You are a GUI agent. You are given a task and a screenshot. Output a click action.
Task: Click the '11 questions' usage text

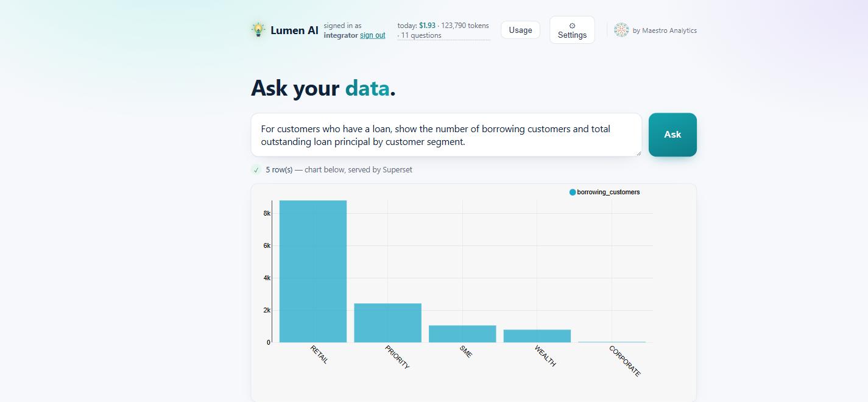click(x=422, y=35)
